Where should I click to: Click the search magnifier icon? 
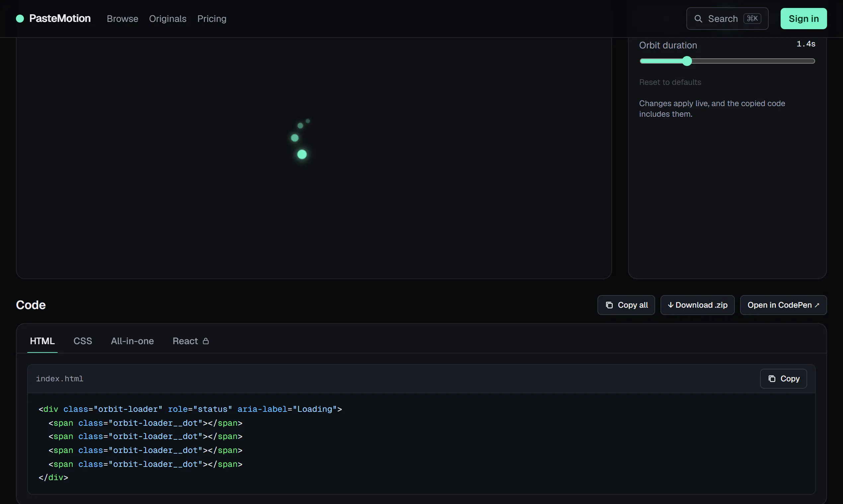pos(698,19)
